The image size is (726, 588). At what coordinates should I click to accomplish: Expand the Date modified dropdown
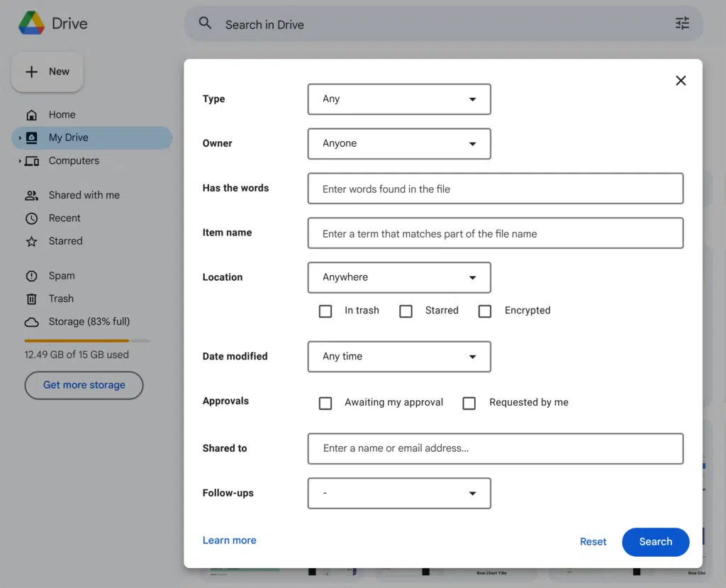(399, 357)
